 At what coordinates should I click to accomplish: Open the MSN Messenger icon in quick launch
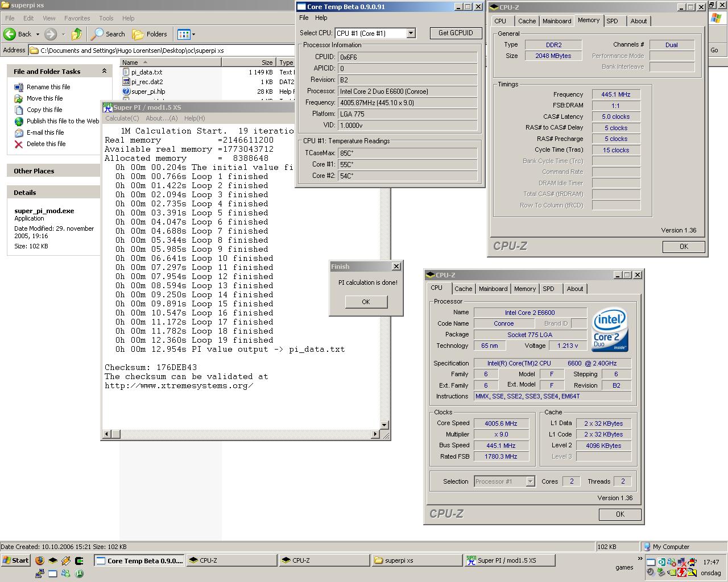(66, 573)
